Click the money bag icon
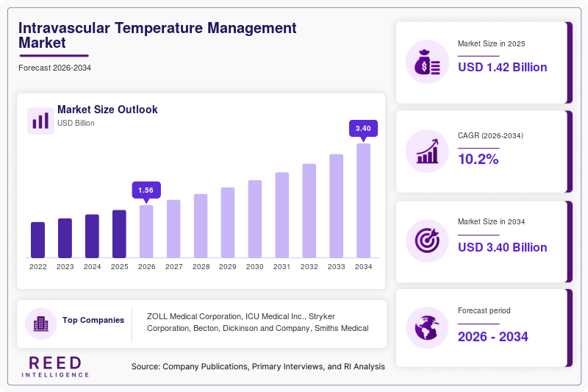This screenshot has height=392, width=588. coord(427,62)
